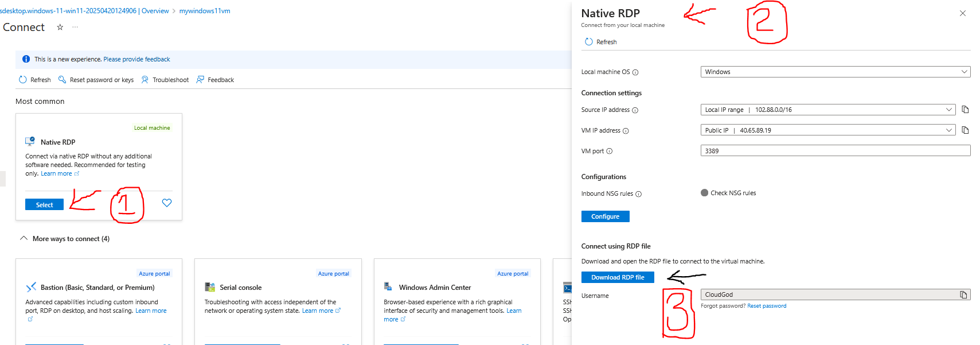Go to Overview breadcrumb link
The height and width of the screenshot is (345, 980).
click(x=155, y=11)
